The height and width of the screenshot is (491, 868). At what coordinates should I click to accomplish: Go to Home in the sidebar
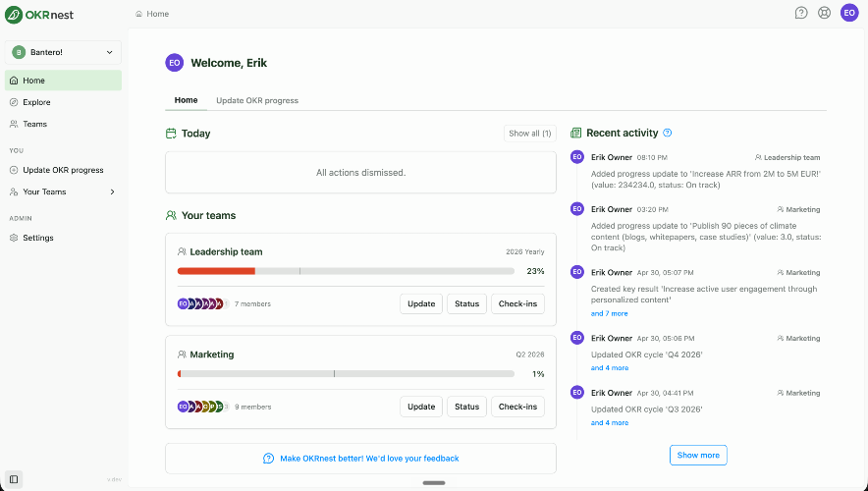click(x=63, y=81)
